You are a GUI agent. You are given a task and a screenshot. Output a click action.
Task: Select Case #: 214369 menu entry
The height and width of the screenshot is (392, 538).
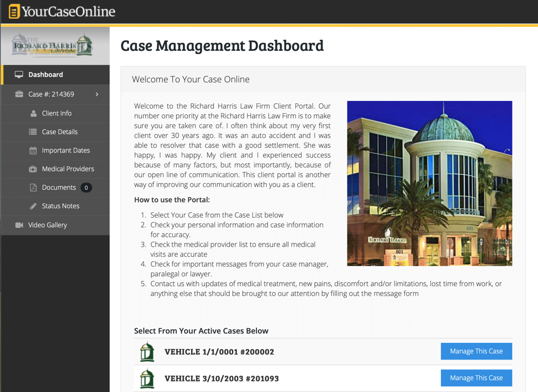tap(55, 94)
